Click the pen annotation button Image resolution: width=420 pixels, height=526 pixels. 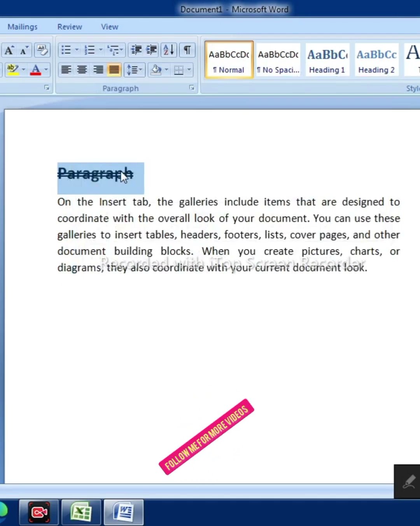coord(408,482)
